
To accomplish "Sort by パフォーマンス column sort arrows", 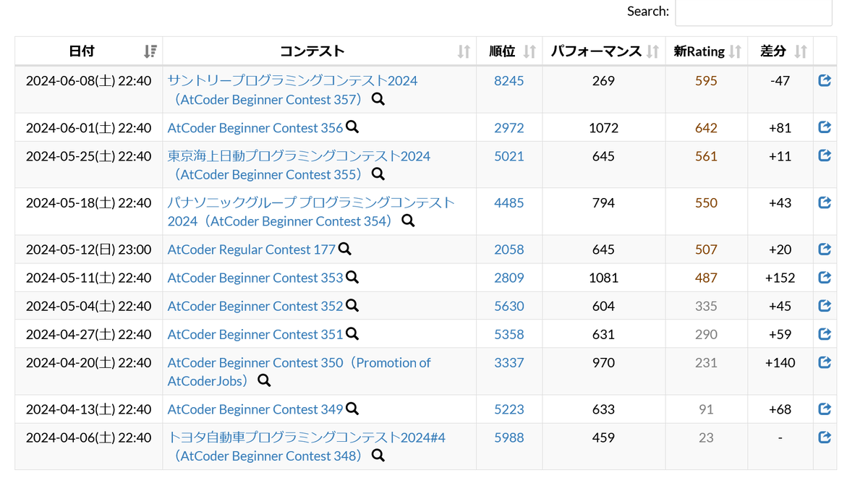I will pos(652,51).
